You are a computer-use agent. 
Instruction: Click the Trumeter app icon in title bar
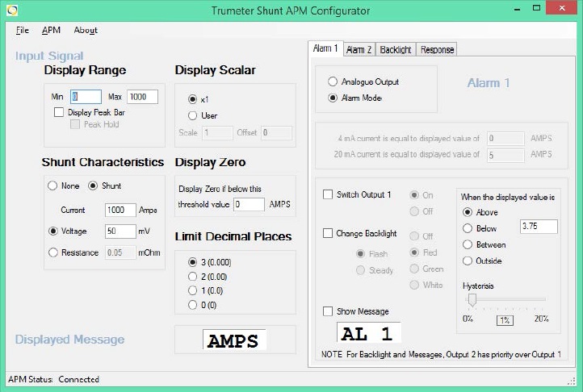pos(12,10)
